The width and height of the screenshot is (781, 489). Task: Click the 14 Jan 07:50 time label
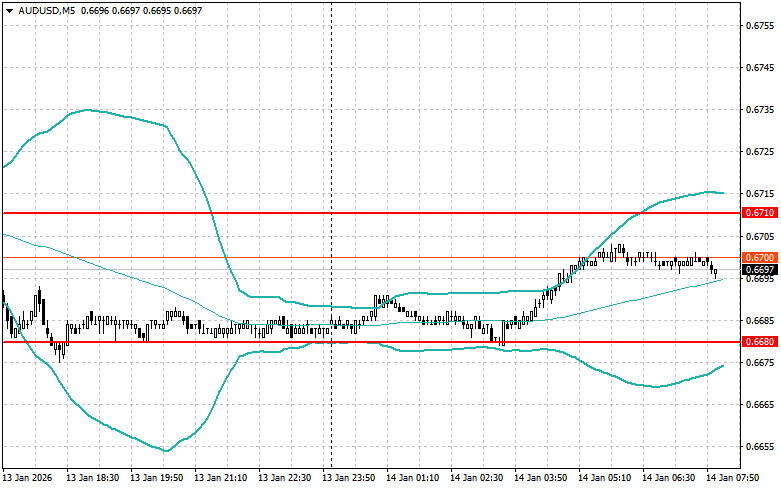pyautogui.click(x=732, y=478)
